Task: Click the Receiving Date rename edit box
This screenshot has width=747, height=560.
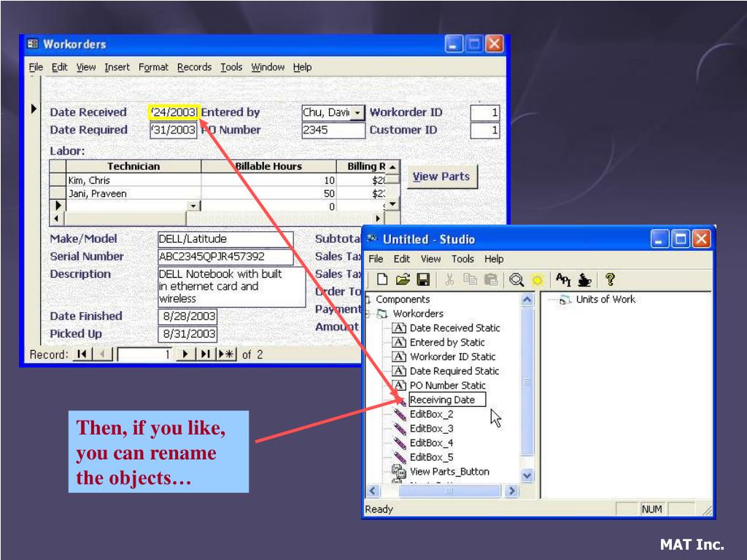Action: click(x=447, y=400)
